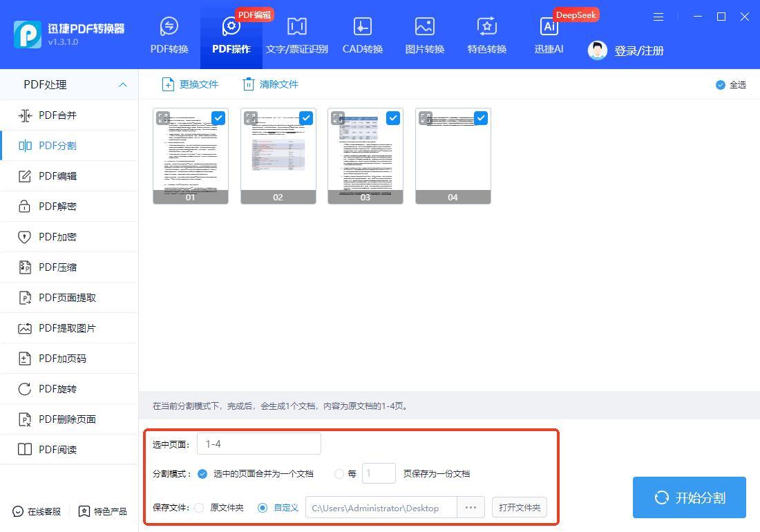Open the 图片转换 image conversion tab

click(424, 35)
